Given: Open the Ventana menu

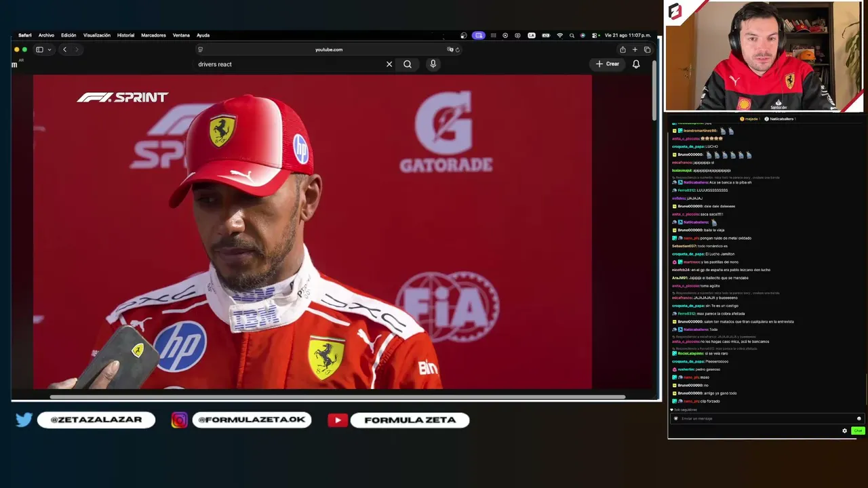Looking at the screenshot, I should [x=181, y=35].
